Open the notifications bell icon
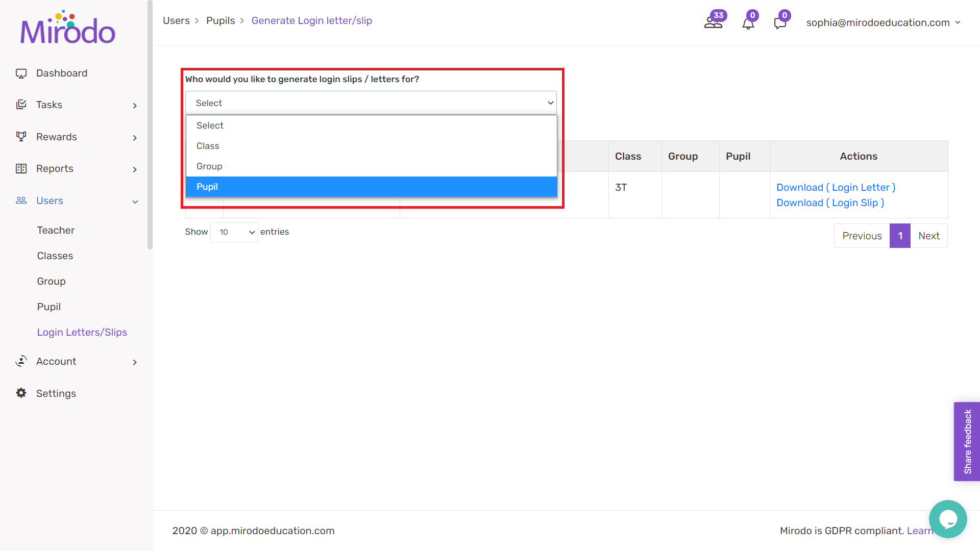The width and height of the screenshot is (980, 551). (748, 23)
